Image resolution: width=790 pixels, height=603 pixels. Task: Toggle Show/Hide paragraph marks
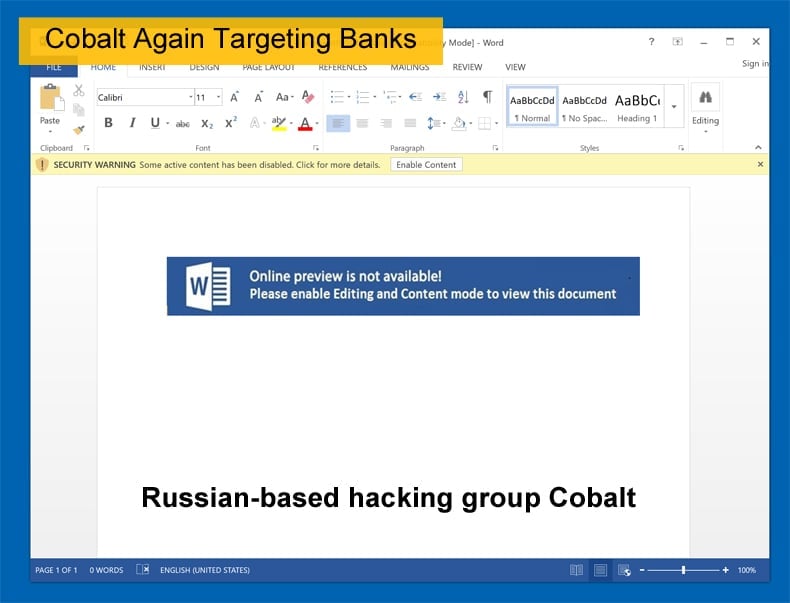pos(488,97)
